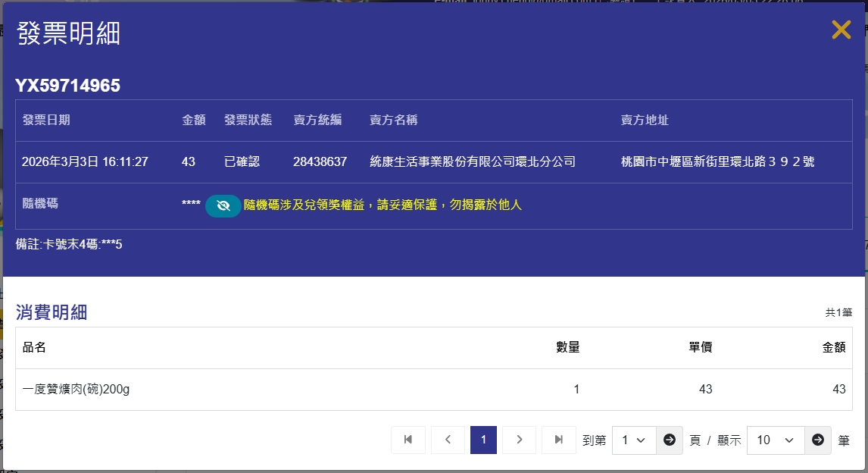Image resolution: width=868 pixels, height=473 pixels.
Task: Advance to the next page arrow
Action: tap(520, 440)
